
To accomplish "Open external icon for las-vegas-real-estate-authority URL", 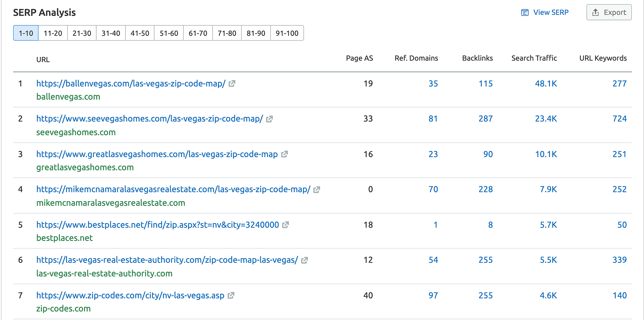I will coord(305,260).
